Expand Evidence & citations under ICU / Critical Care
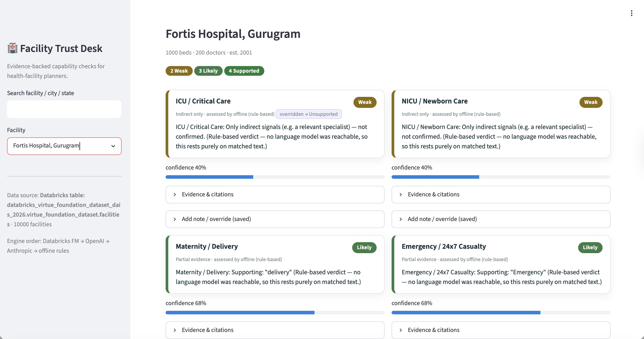This screenshot has width=644, height=339. point(275,194)
